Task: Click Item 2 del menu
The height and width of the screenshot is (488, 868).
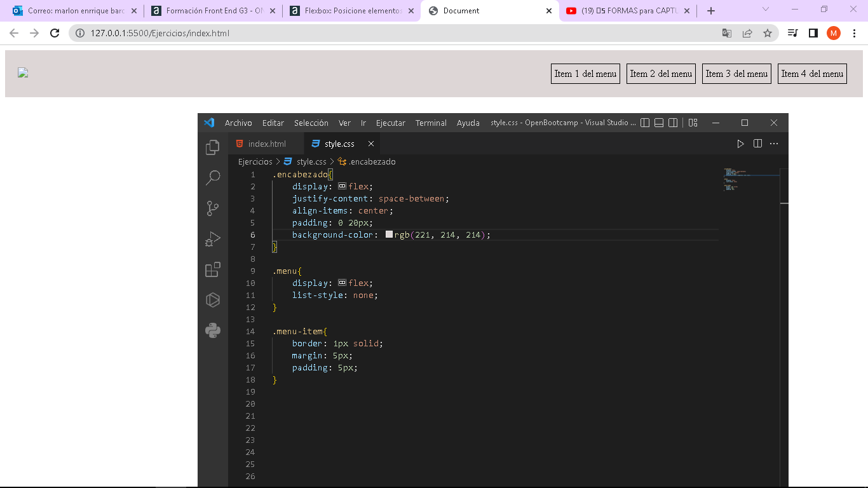Action: coord(661,74)
